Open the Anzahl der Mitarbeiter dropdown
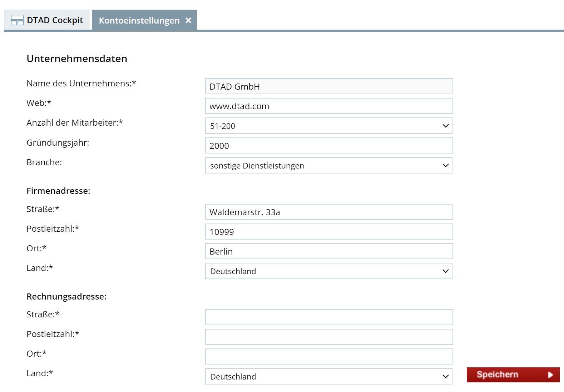 (329, 126)
